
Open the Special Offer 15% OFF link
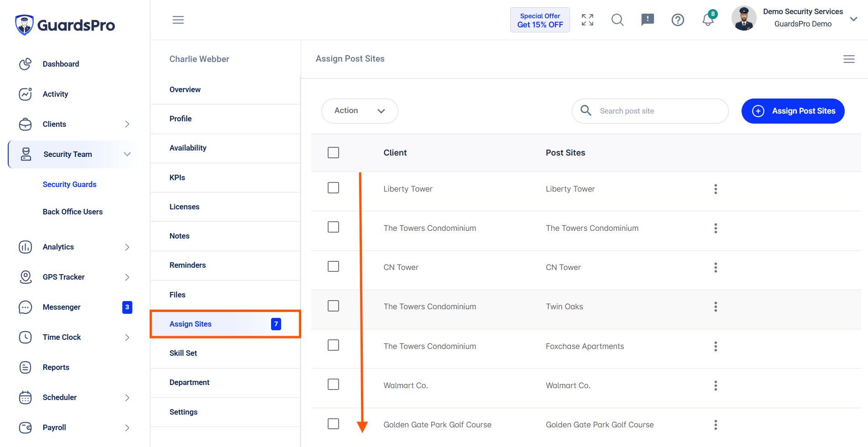point(540,20)
